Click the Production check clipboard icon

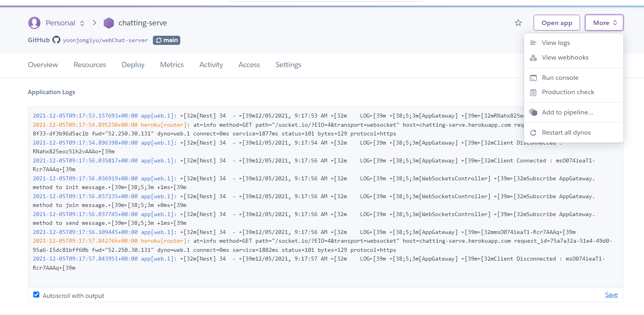pos(533,92)
